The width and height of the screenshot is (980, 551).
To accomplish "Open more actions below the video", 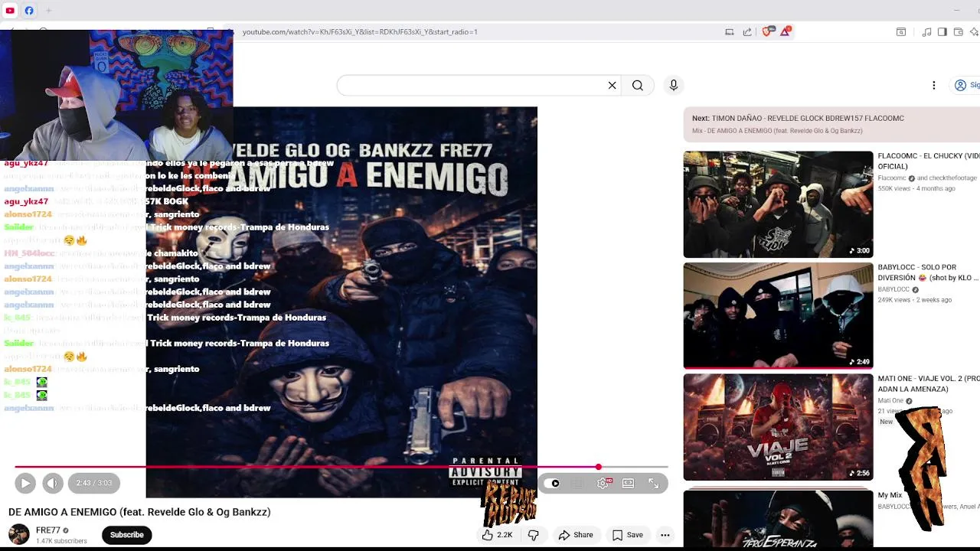I will [665, 535].
